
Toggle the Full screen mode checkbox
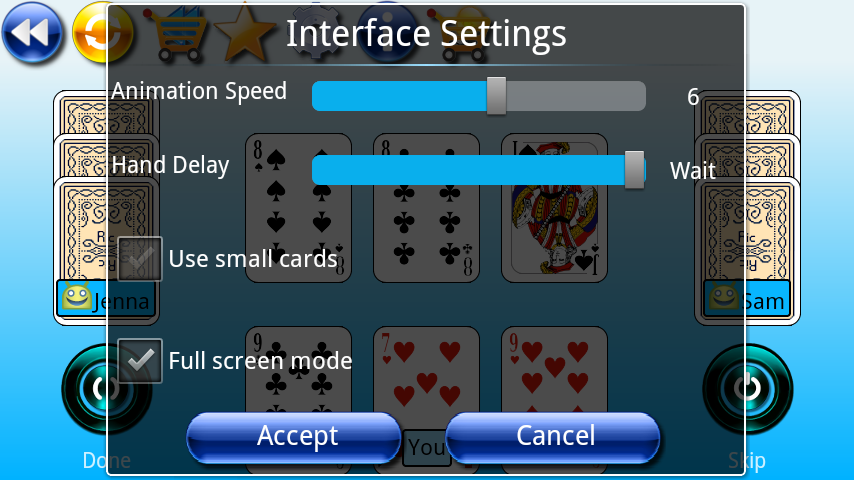tap(140, 360)
